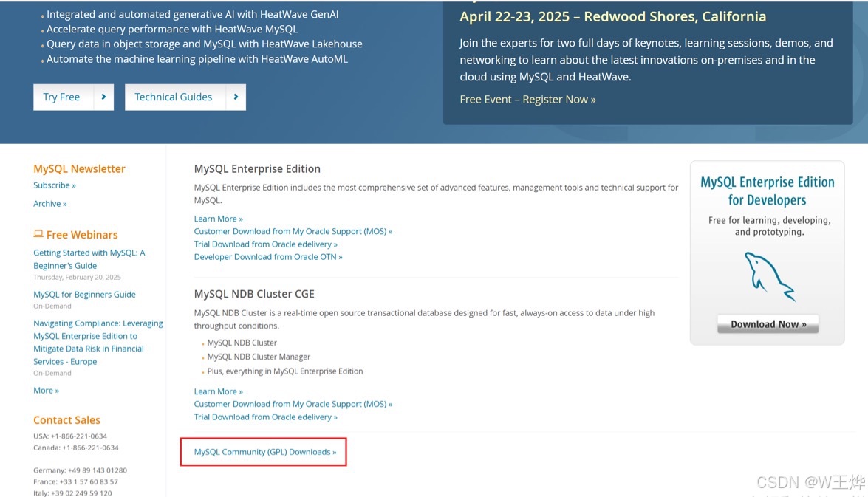Click the arrow chevron inside the Try Free button
Viewport: 868px width, 497px height.
click(103, 97)
